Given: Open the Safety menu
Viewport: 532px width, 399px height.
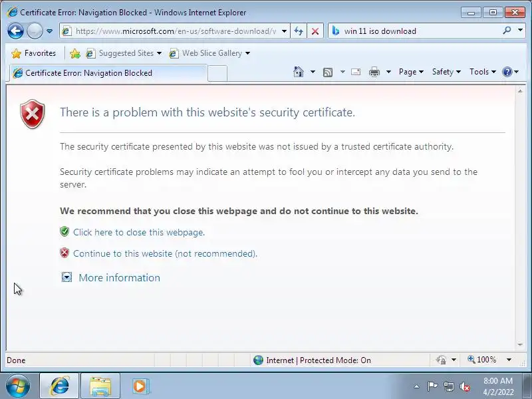Looking at the screenshot, I should pos(446,72).
